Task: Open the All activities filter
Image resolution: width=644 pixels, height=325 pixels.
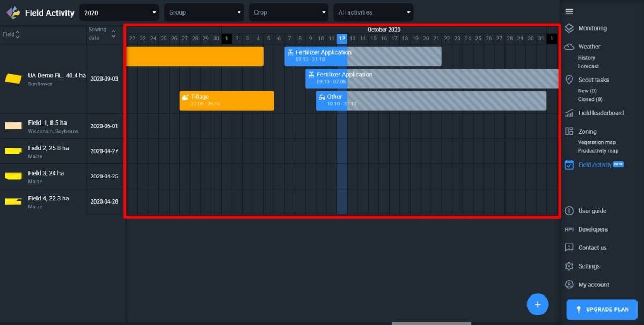Action: pyautogui.click(x=373, y=12)
